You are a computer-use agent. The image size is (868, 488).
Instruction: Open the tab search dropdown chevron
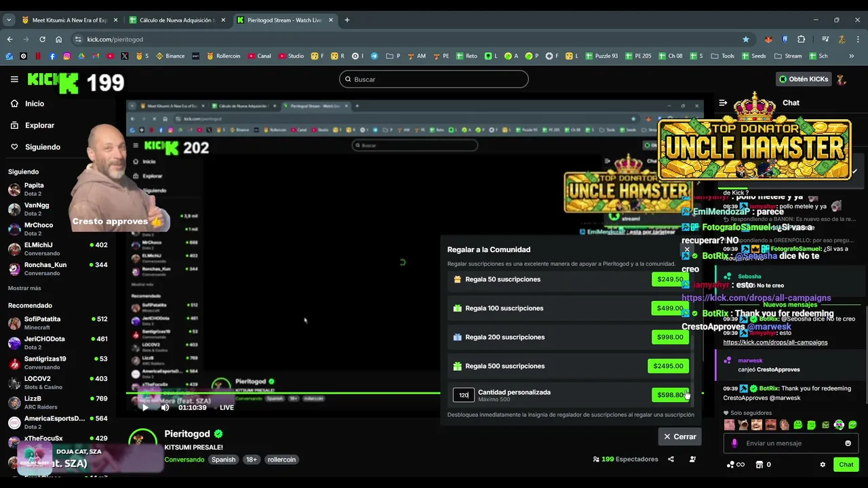9,20
